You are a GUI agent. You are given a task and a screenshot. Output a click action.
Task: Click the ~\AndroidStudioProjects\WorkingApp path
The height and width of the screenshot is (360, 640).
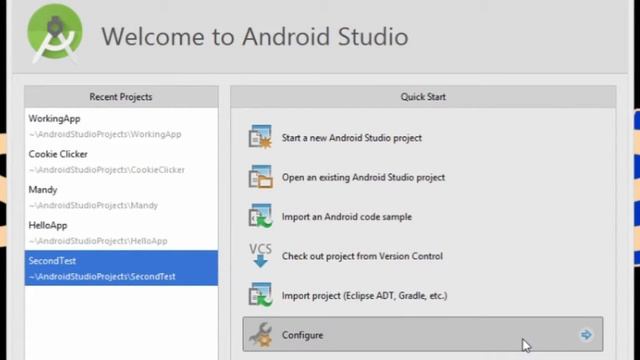(105, 134)
